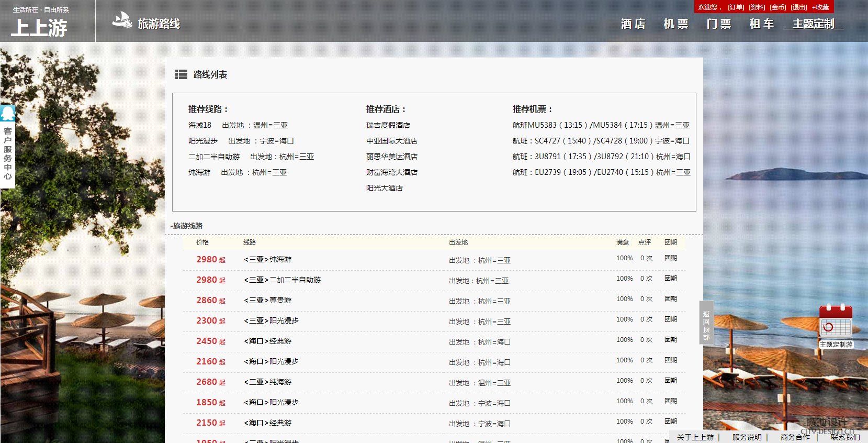Click the 满意 column header
Image resolution: width=868 pixels, height=443 pixels.
[623, 242]
